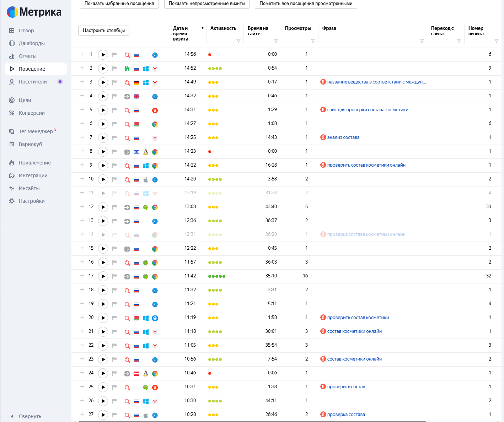
Task: Play the session replay for visit 17
Action: [103, 276]
